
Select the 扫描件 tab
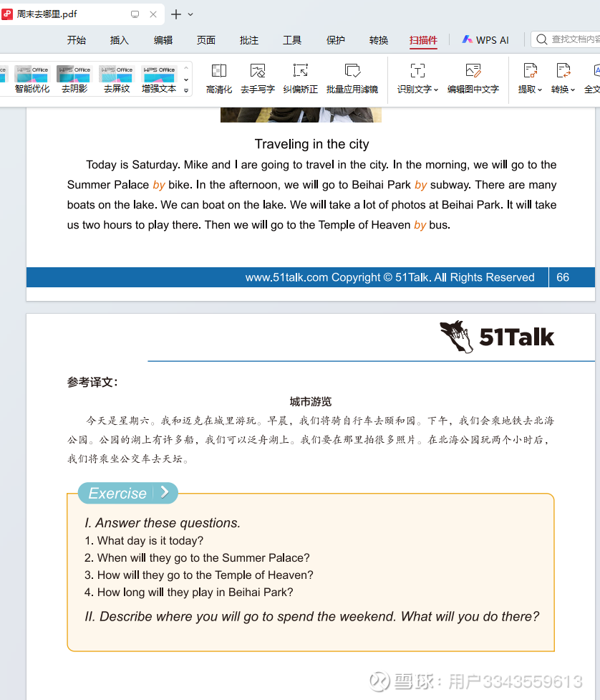click(x=423, y=40)
